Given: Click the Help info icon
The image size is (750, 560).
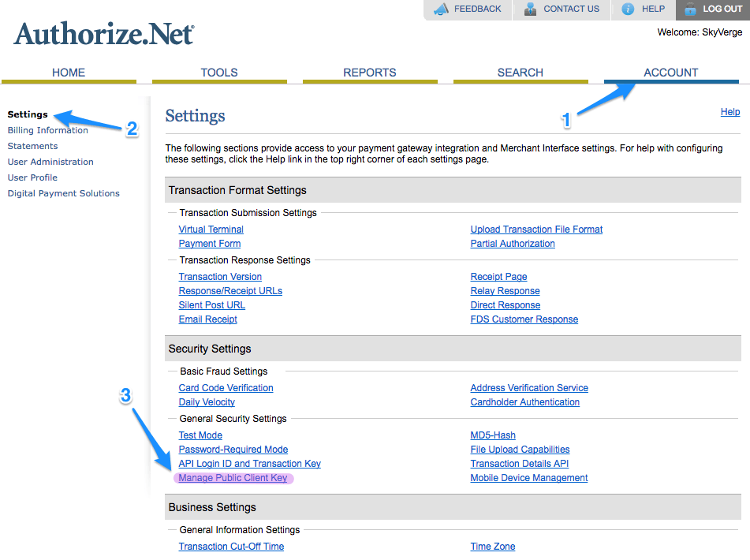Looking at the screenshot, I should point(628,9).
